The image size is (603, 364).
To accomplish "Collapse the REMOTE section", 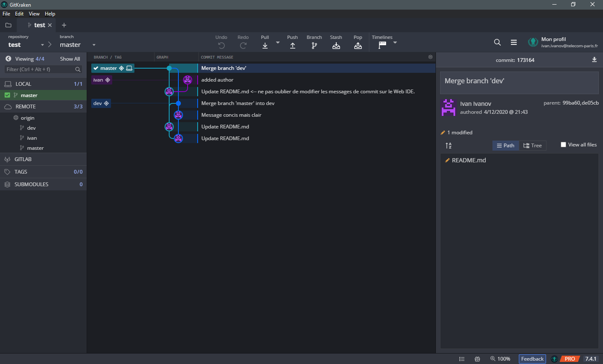I will click(44, 107).
